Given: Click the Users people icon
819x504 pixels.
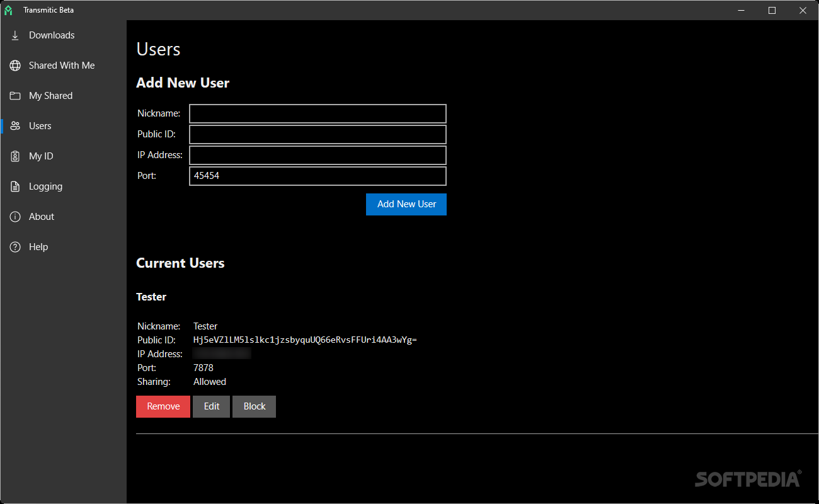Looking at the screenshot, I should (15, 126).
